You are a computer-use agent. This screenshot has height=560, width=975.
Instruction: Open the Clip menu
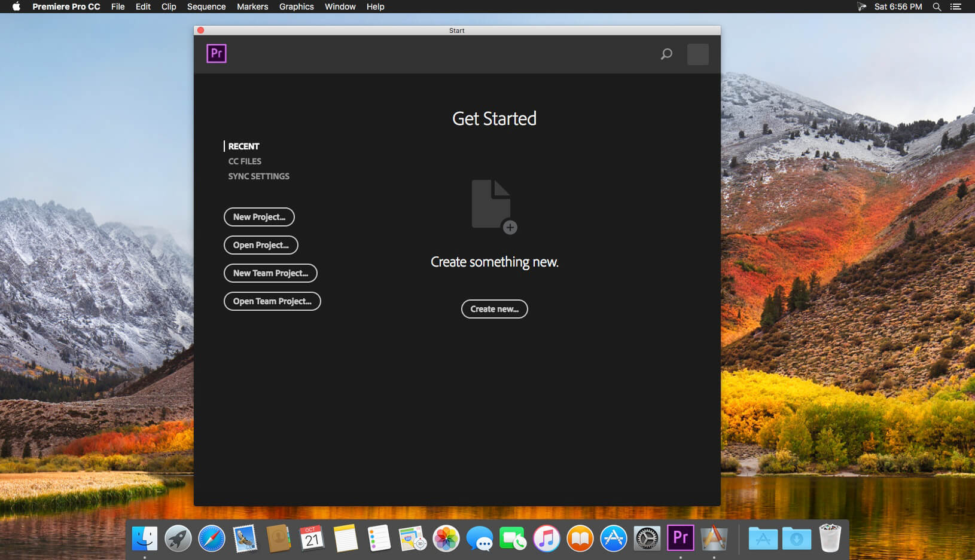169,7
